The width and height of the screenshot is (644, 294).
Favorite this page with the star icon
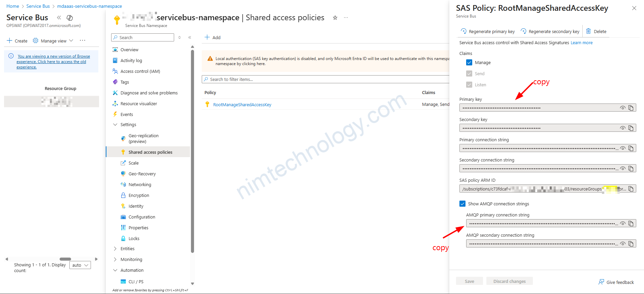(x=335, y=18)
